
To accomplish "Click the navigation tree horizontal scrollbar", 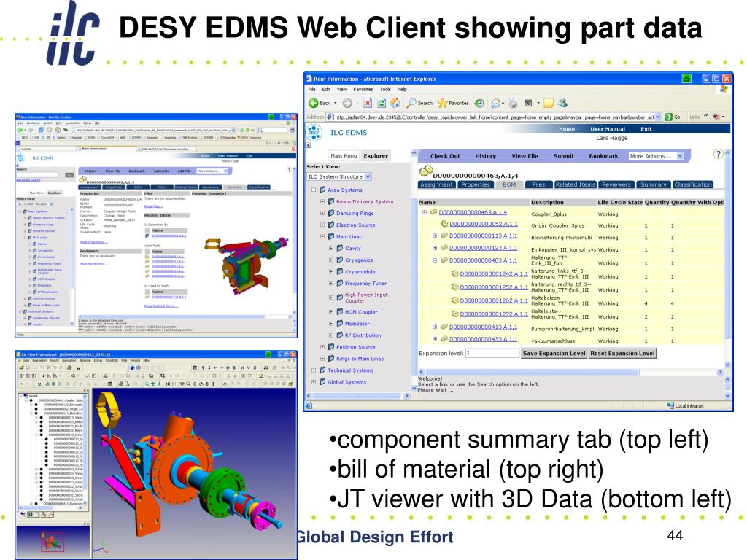I will [356, 396].
